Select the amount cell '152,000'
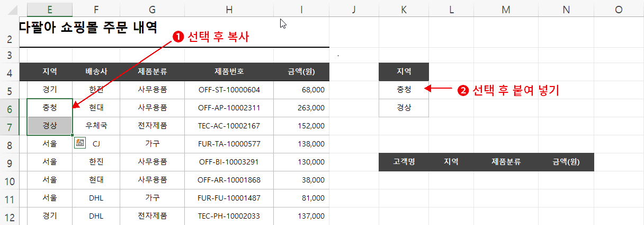644x225 pixels. [301, 126]
